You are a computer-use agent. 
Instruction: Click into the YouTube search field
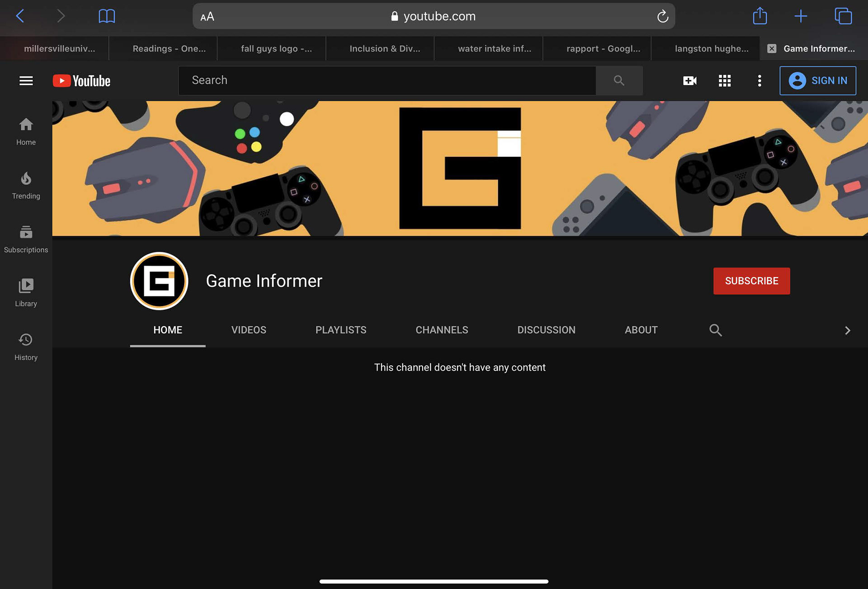pyautogui.click(x=387, y=80)
